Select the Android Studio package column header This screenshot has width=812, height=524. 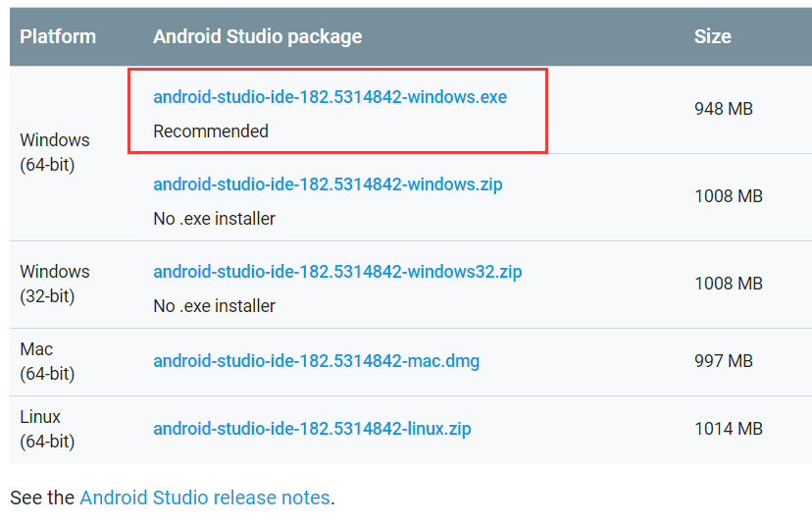coord(257,37)
